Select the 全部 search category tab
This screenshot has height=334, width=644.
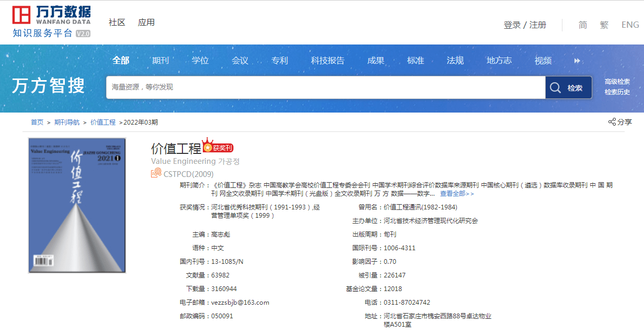[121, 61]
